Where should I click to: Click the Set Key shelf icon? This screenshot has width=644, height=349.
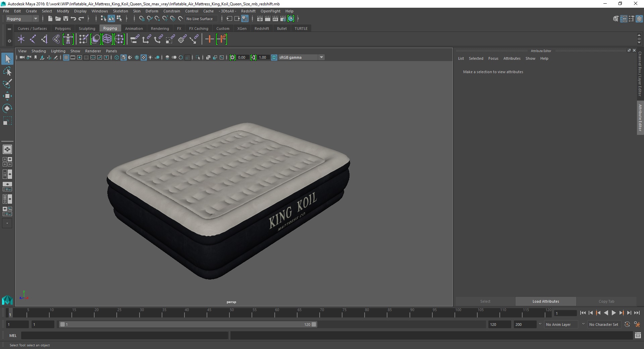point(209,39)
